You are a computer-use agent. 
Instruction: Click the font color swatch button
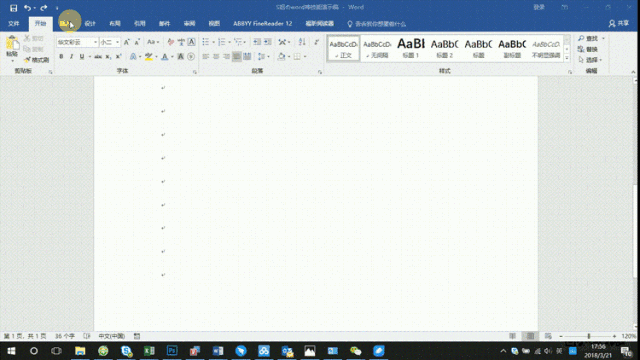pos(164,57)
